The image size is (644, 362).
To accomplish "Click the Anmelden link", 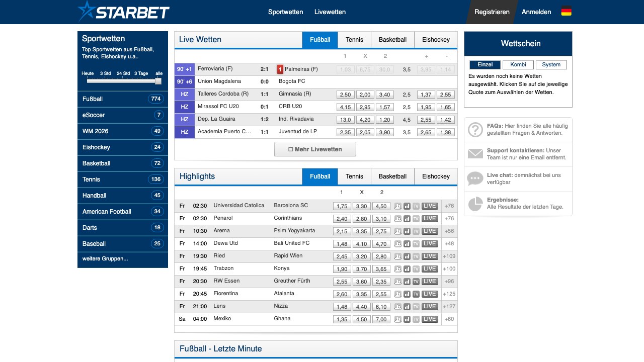I will point(536,12).
